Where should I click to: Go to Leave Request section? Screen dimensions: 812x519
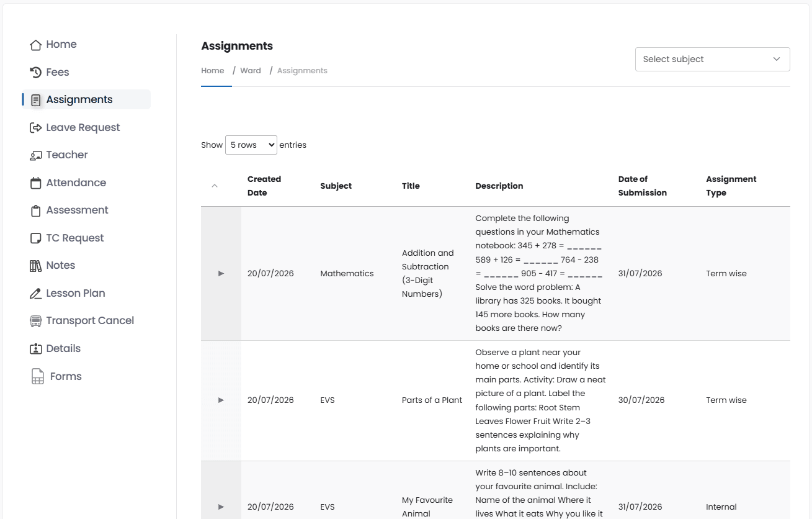[83, 127]
